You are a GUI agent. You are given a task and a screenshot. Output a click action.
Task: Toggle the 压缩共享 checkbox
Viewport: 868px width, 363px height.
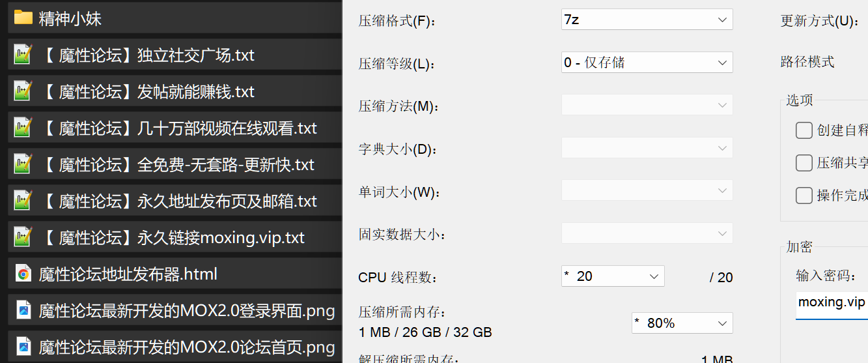[804, 163]
